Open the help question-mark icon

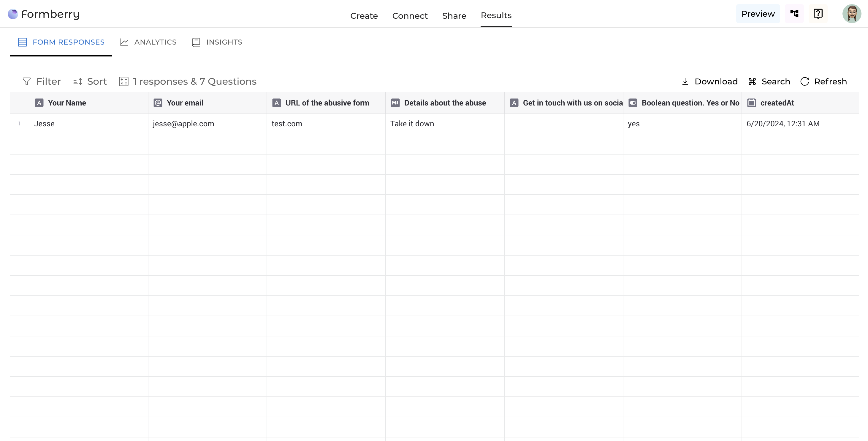[818, 14]
